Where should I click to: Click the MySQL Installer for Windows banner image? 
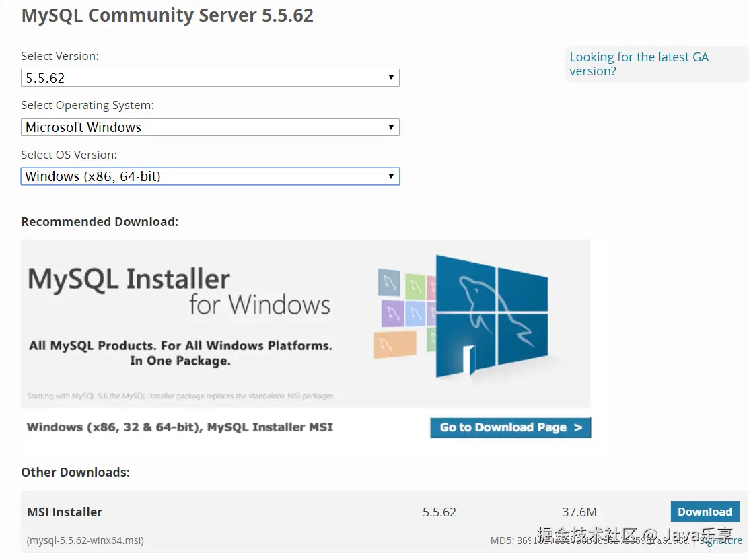point(306,324)
